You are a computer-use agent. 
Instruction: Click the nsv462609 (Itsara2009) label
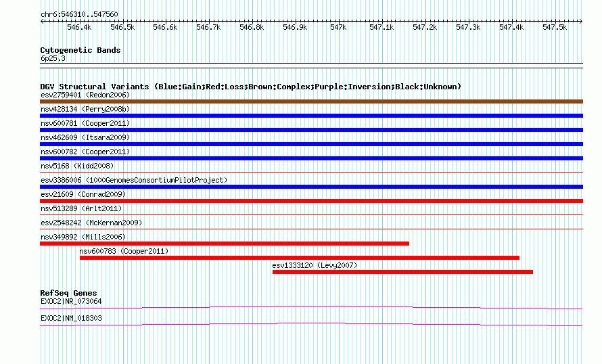click(x=85, y=137)
